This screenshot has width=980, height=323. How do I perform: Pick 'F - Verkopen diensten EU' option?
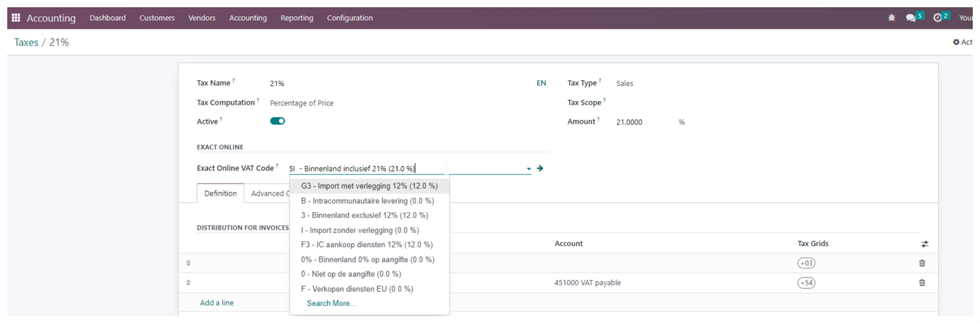[357, 288]
